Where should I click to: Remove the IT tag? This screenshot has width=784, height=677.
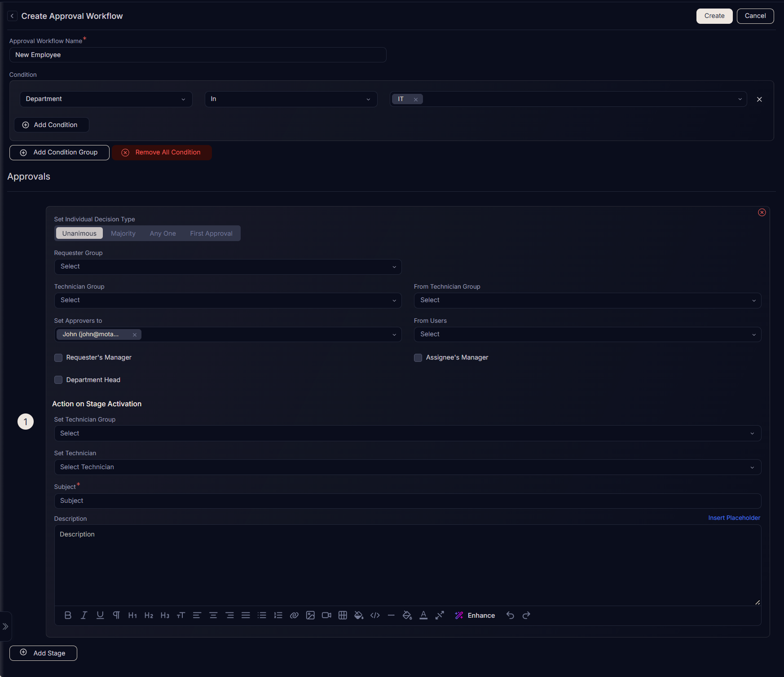click(416, 100)
